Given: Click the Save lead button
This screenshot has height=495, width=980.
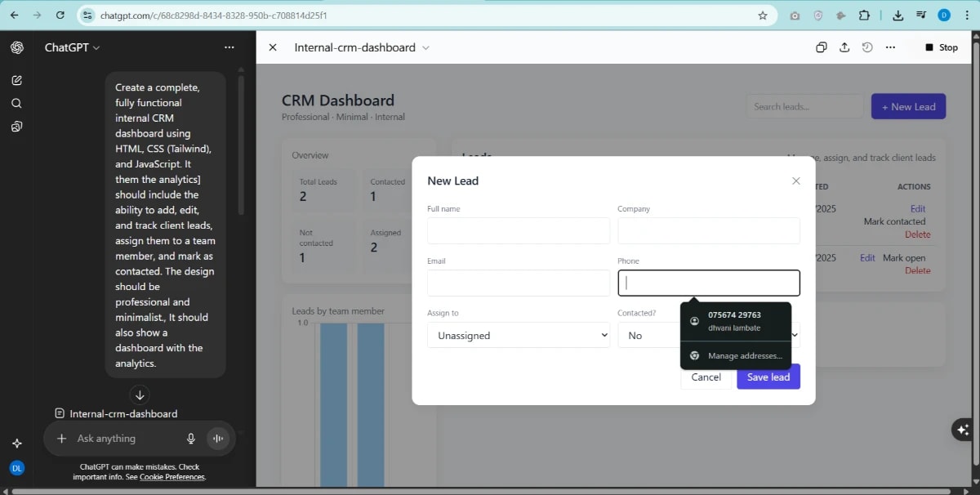Looking at the screenshot, I should [768, 377].
